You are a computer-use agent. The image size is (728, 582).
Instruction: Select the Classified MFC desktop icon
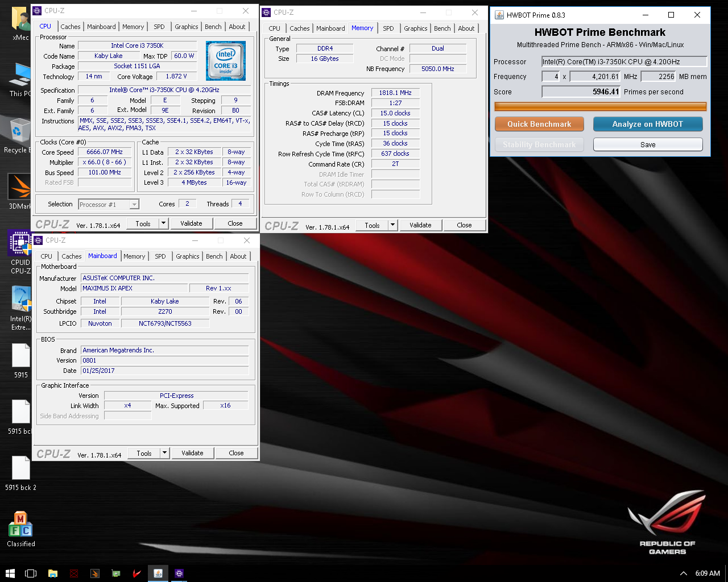(x=21, y=529)
